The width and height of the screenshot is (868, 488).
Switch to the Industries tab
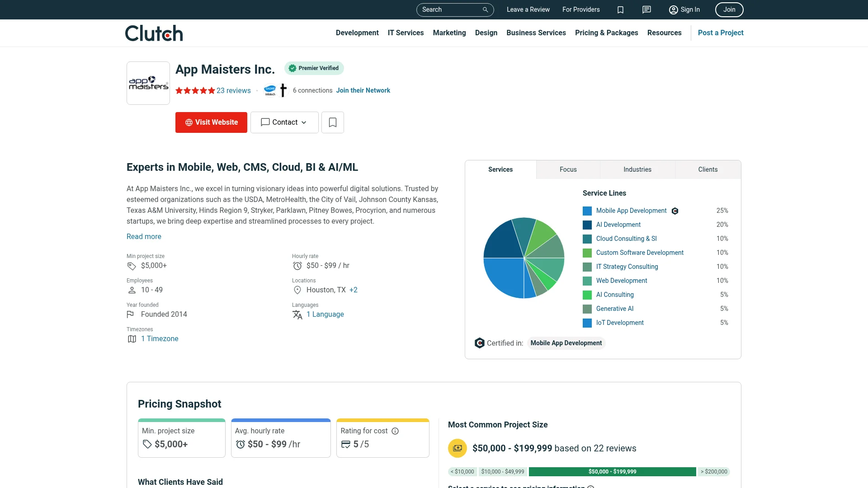pyautogui.click(x=637, y=169)
